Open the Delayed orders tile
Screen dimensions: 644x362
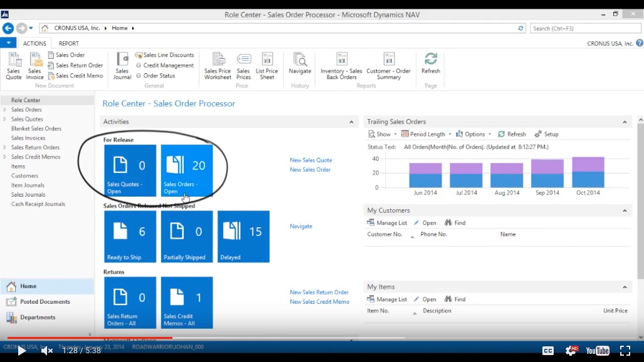tap(243, 236)
